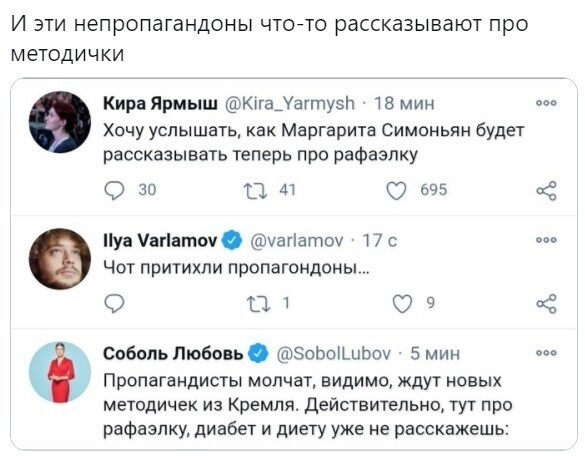Click Ilya Varlamov's verified badge
This screenshot has height=460, width=585.
pyautogui.click(x=232, y=240)
